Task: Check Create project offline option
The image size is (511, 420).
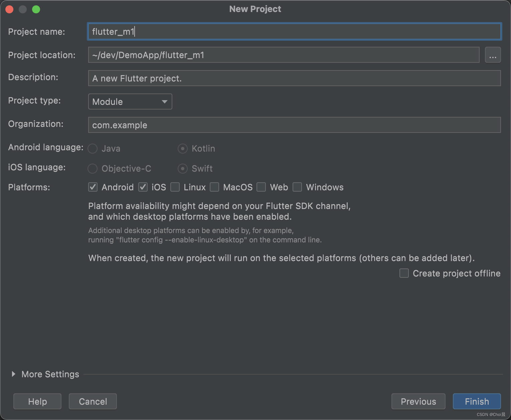Action: 404,273
